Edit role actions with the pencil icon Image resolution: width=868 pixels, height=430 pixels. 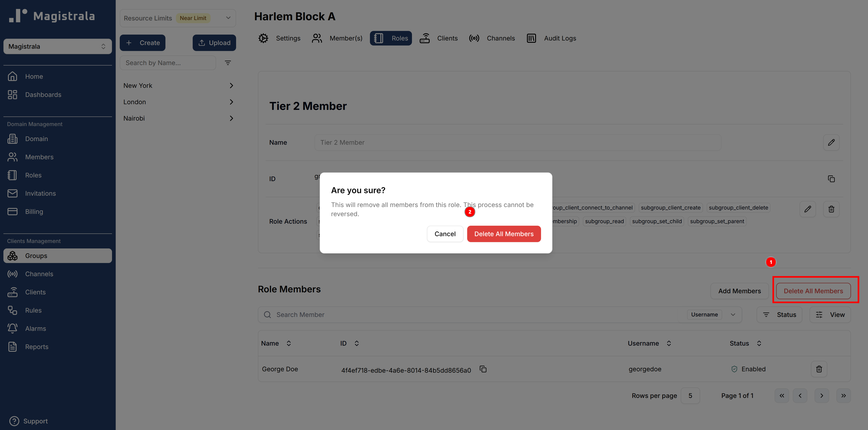[807, 209]
